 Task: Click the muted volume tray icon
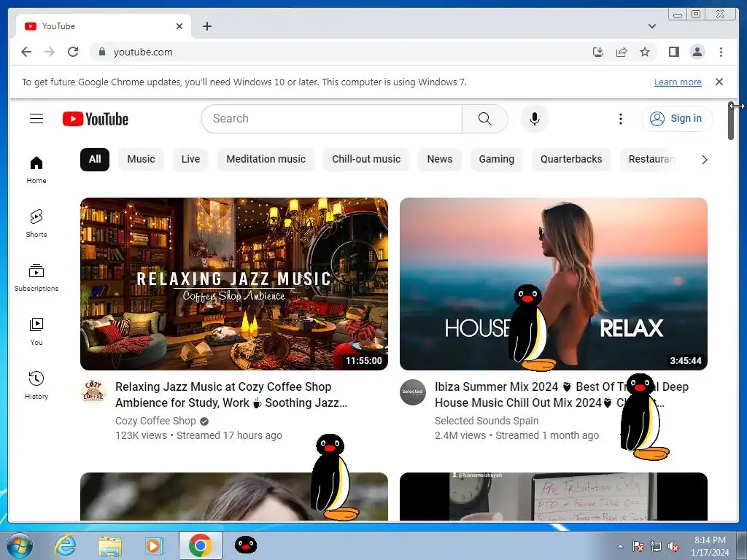pyautogui.click(x=673, y=547)
